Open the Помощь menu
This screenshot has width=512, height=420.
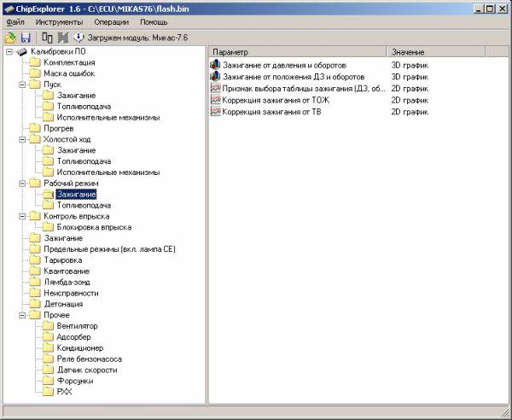tap(154, 22)
